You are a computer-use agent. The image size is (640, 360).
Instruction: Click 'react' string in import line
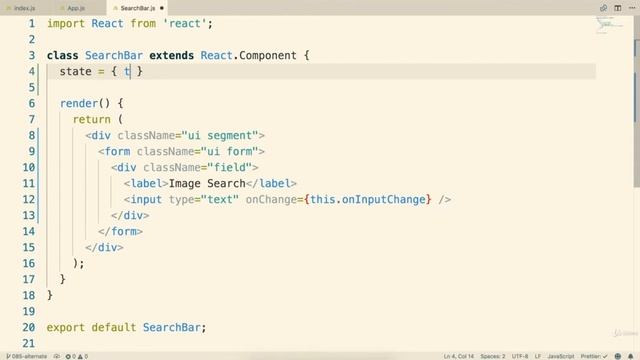point(184,24)
